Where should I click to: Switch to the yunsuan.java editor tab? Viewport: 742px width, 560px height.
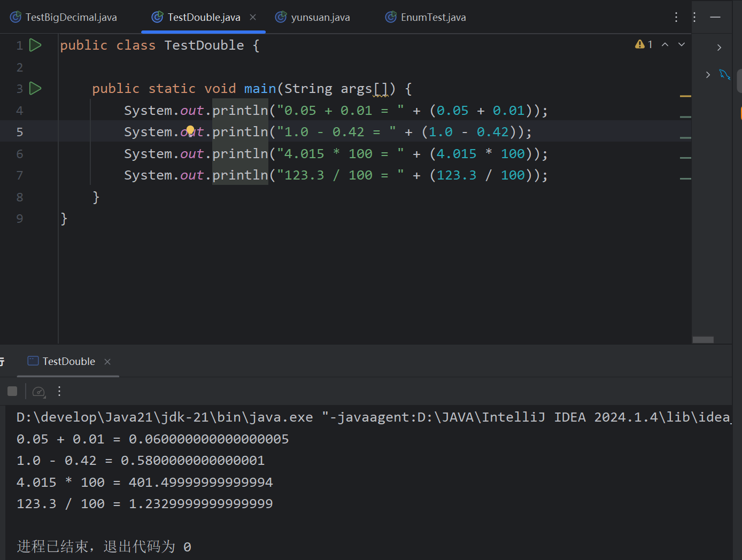[320, 17]
